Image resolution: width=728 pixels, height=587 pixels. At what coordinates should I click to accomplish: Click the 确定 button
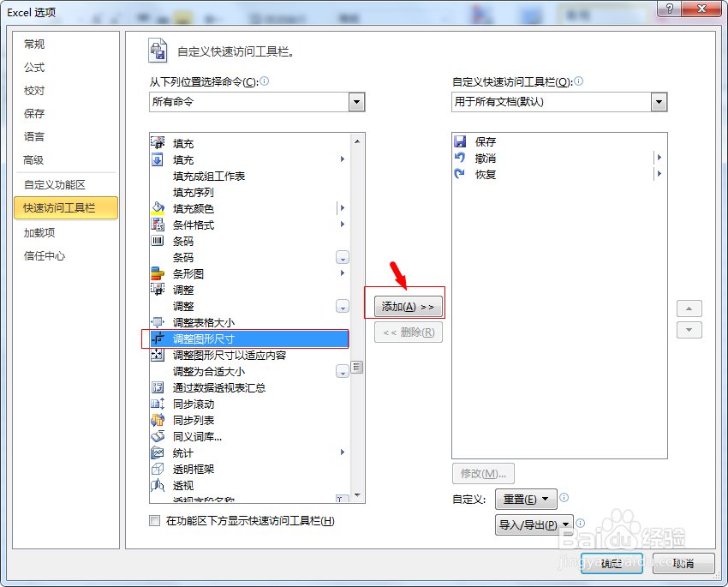click(612, 563)
